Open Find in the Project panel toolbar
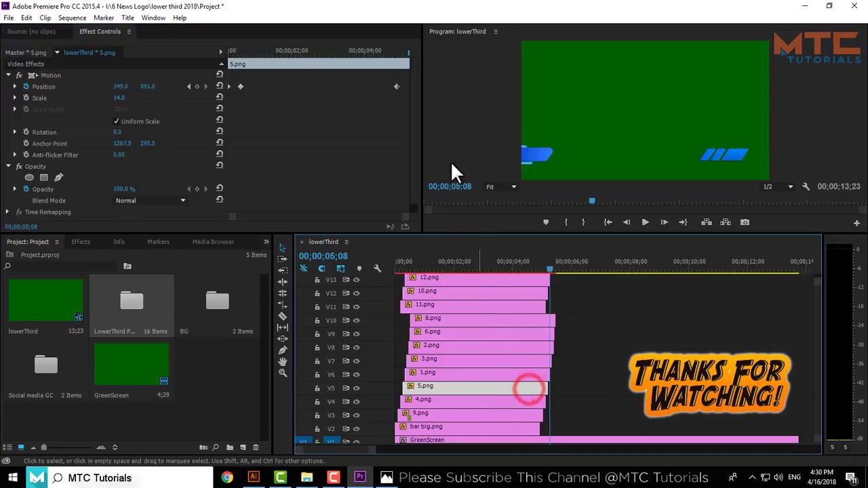868x488 pixels. tap(216, 447)
